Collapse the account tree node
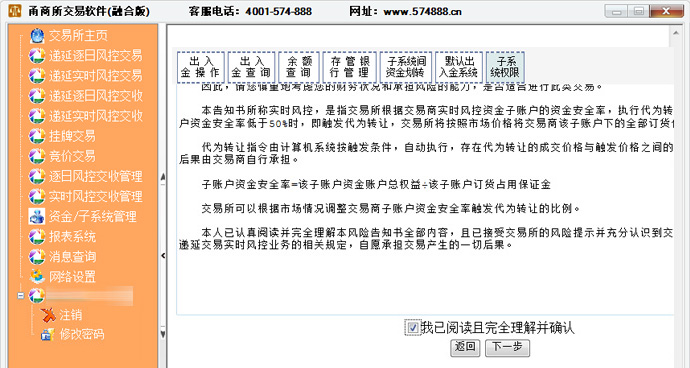690x368 pixels. click(x=21, y=296)
